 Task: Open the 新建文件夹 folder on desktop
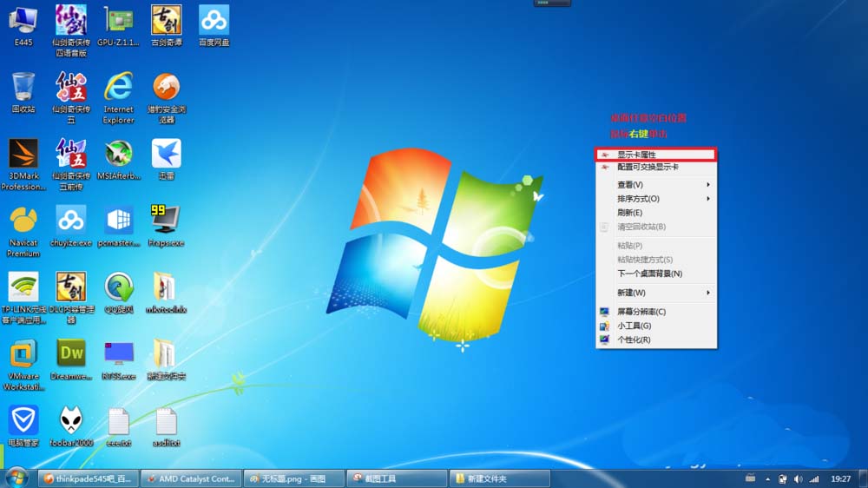166,359
